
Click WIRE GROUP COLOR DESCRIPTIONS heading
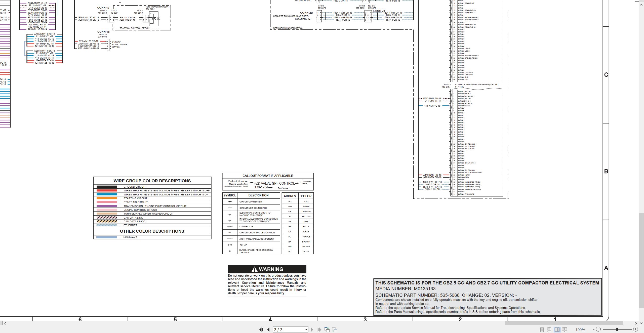pyautogui.click(x=152, y=181)
